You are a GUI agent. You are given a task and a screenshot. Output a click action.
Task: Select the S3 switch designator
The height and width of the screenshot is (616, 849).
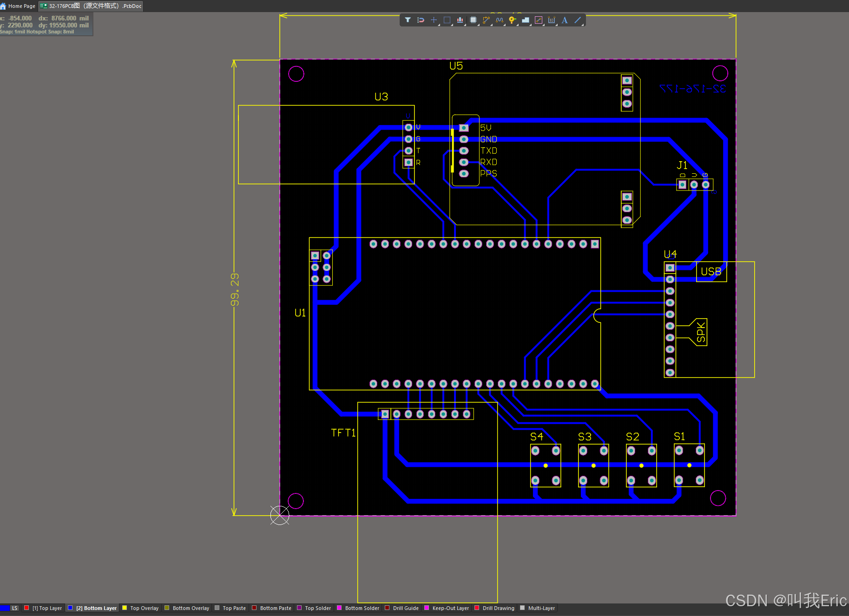[585, 437]
